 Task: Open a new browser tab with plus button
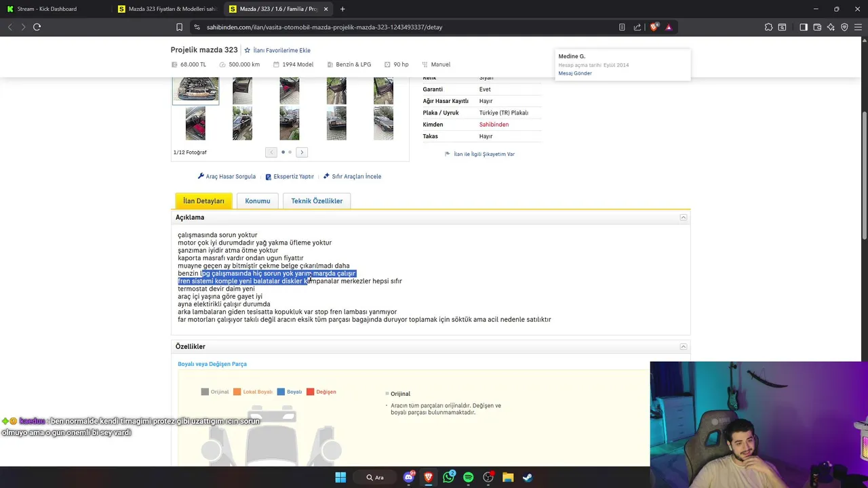[342, 9]
